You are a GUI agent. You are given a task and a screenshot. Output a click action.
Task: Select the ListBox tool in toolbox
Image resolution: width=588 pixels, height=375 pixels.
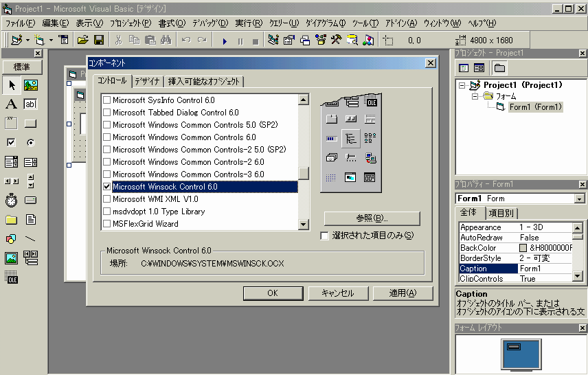tap(31, 162)
